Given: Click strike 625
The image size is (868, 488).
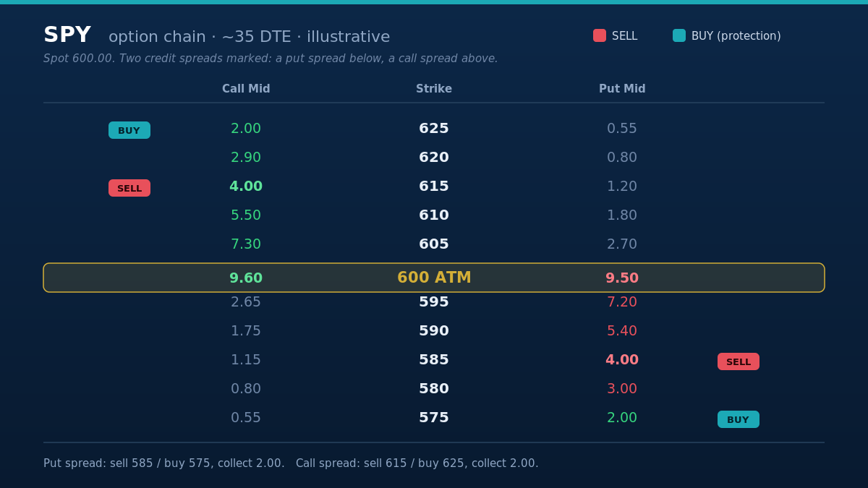Looking at the screenshot, I should (434, 129).
